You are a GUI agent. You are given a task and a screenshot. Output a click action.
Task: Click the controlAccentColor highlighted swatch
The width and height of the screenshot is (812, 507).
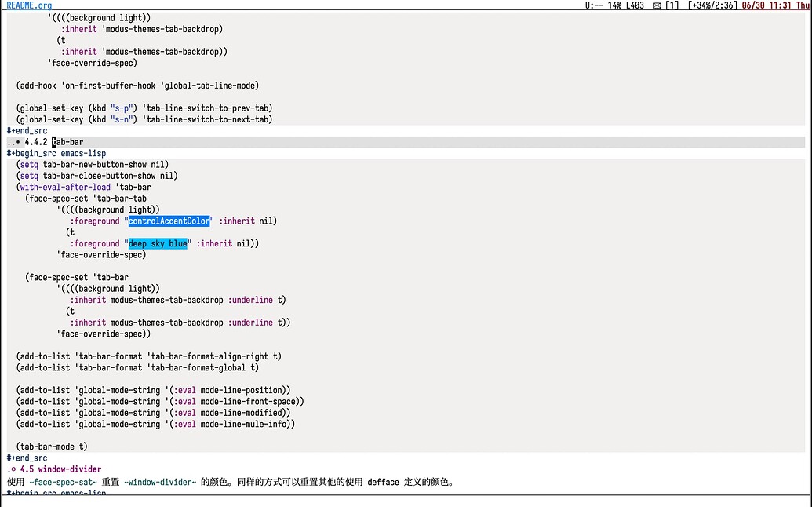pyautogui.click(x=168, y=221)
